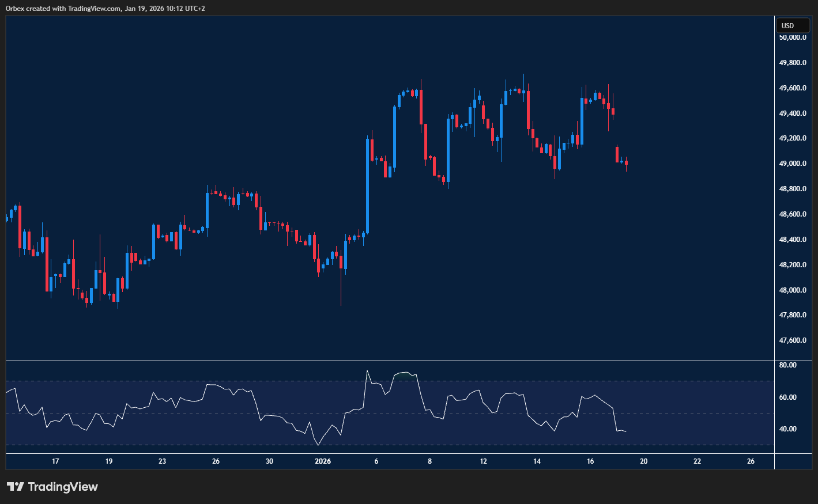Click the first blue candle at chart's left edge
The image size is (818, 504).
pos(7,219)
